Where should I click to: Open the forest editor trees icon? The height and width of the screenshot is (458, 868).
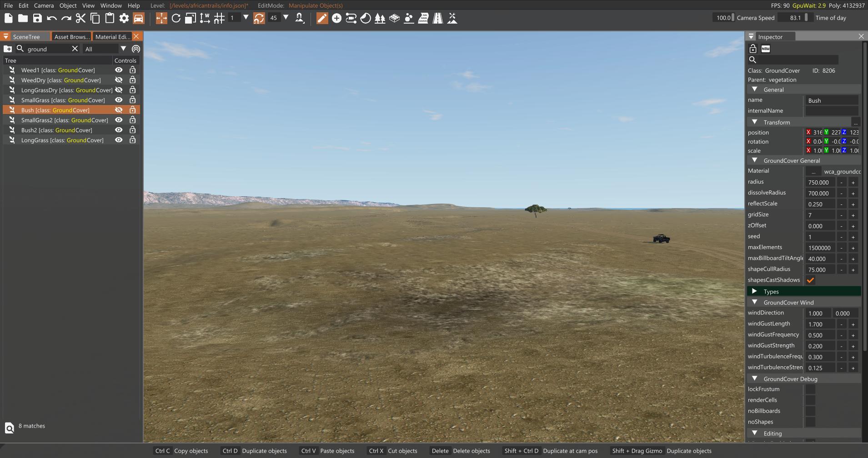click(380, 18)
